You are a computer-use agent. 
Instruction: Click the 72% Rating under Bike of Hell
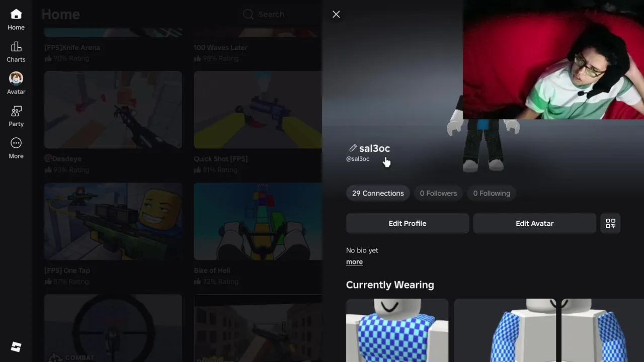pyautogui.click(x=216, y=282)
